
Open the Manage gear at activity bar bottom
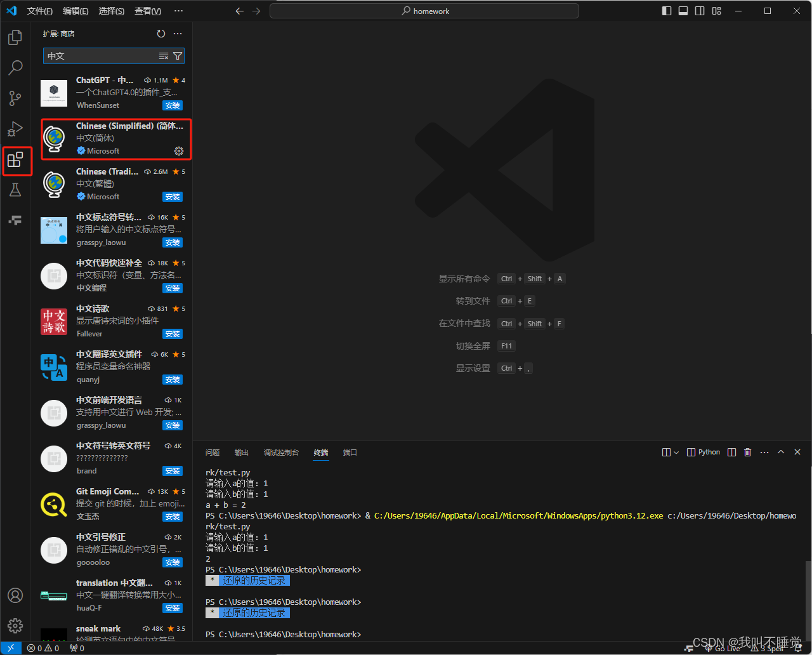15,626
